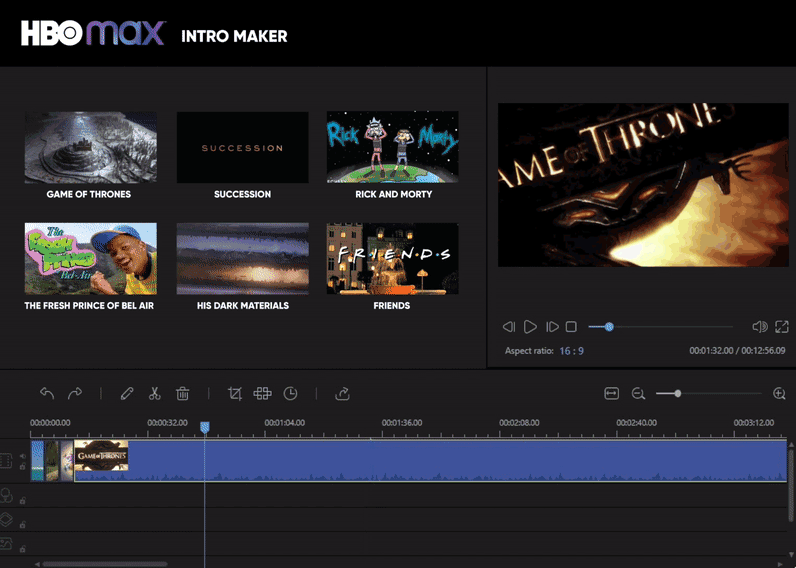Viewport: 796px width, 568px height.
Task: Lock the overlay layers track
Action: (x=22, y=525)
